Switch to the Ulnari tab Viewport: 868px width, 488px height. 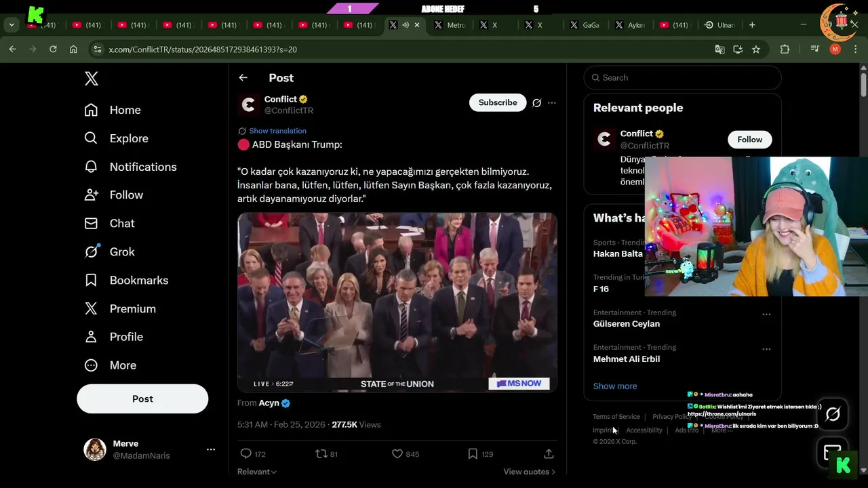pyautogui.click(x=719, y=25)
